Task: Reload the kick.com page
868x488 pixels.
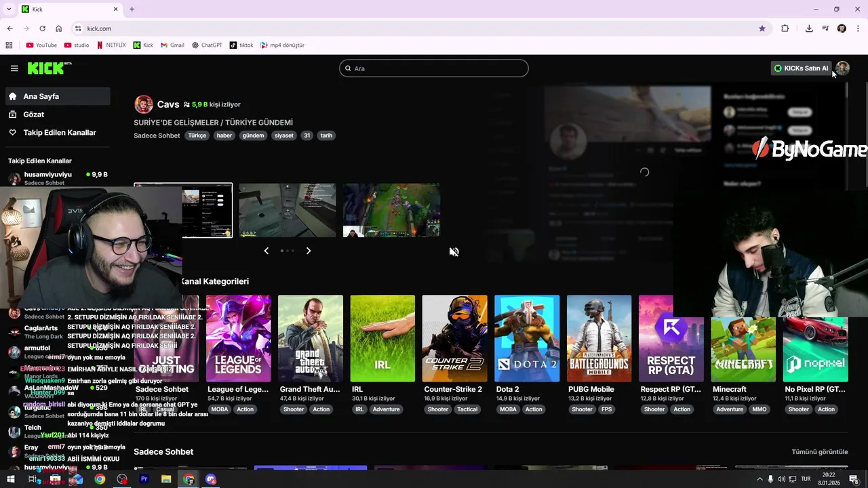Action: point(42,28)
